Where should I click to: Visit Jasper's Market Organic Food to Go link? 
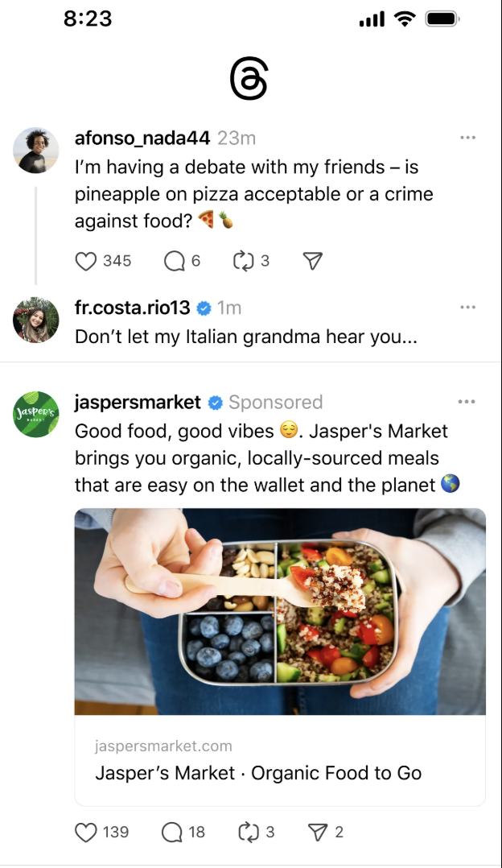258,773
